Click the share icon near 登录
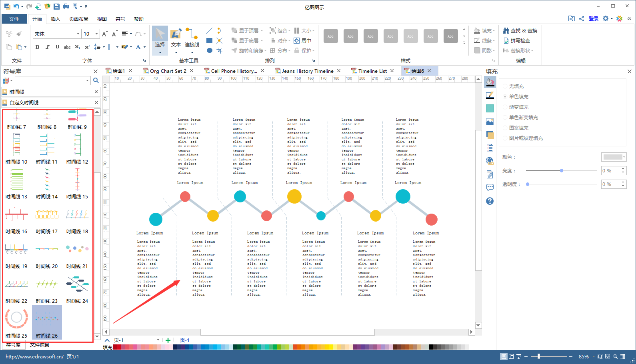636x364 pixels. (x=582, y=18)
